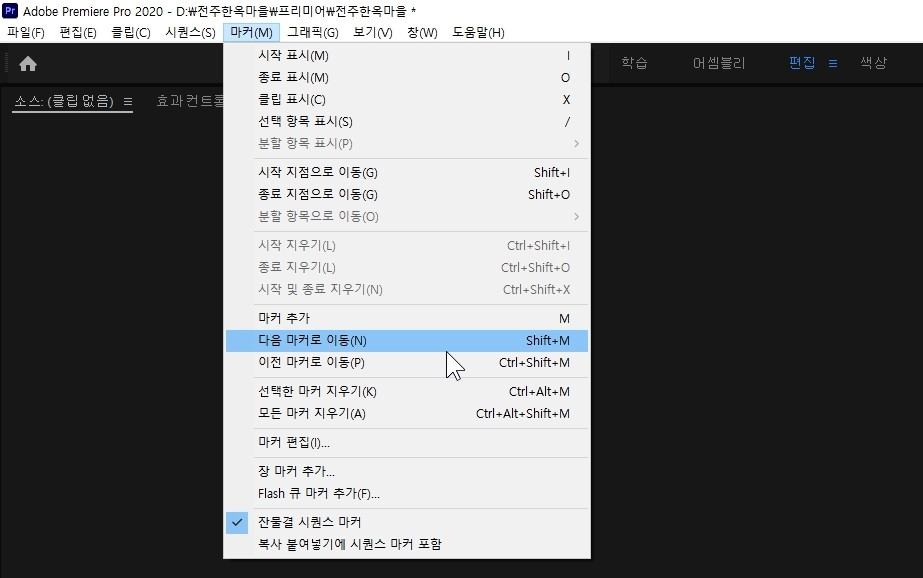Enable 복사 붙여넣기에 시퀀스 마커 포함
Screen dimensions: 923x578
[x=407, y=544]
